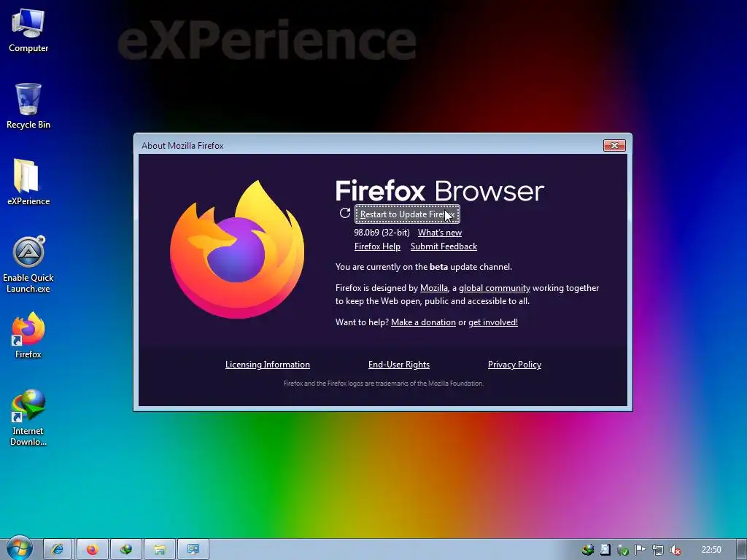Open the Submit Feedback link

click(444, 246)
